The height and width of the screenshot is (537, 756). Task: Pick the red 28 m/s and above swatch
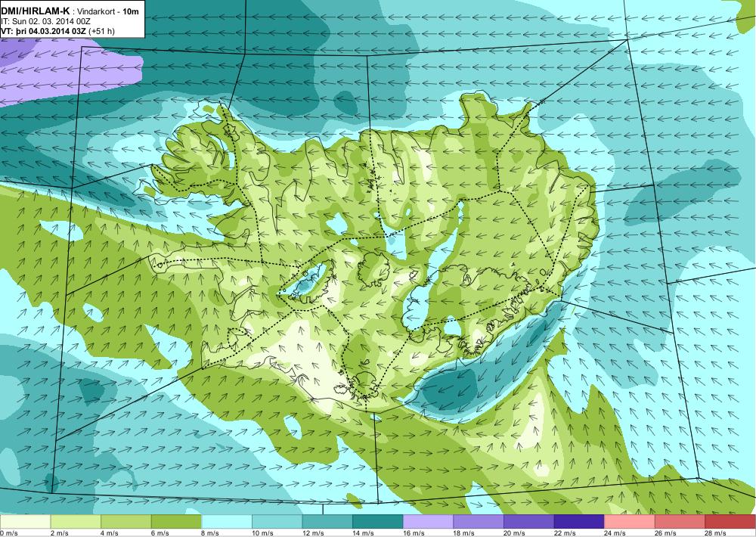pyautogui.click(x=730, y=522)
